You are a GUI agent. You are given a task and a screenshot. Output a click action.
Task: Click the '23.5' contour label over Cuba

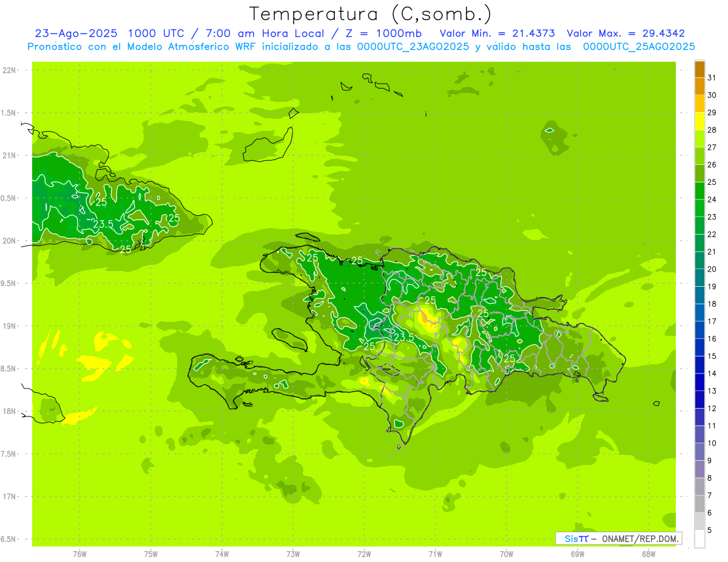coord(103,224)
